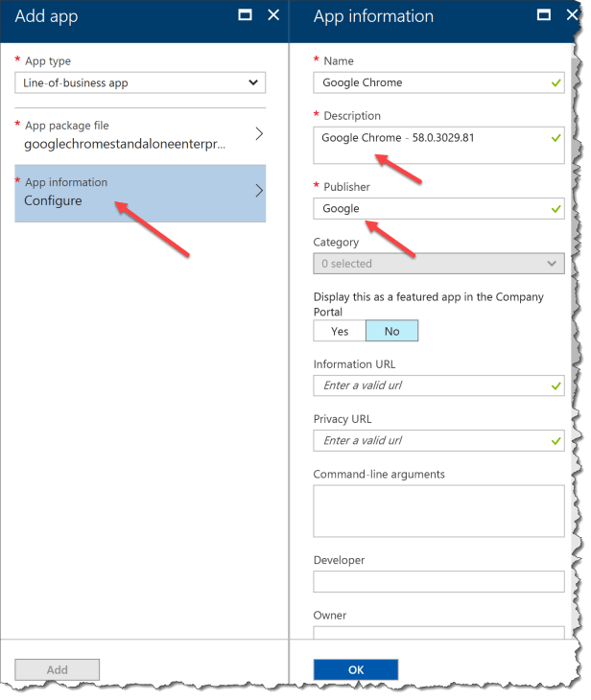This screenshot has width=591, height=700.
Task: Click the Privacy URL validation checkmark
Action: (556, 441)
